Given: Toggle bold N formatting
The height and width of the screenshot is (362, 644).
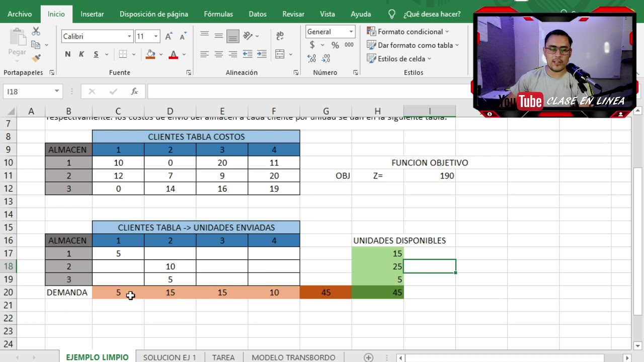Looking at the screenshot, I should [67, 54].
